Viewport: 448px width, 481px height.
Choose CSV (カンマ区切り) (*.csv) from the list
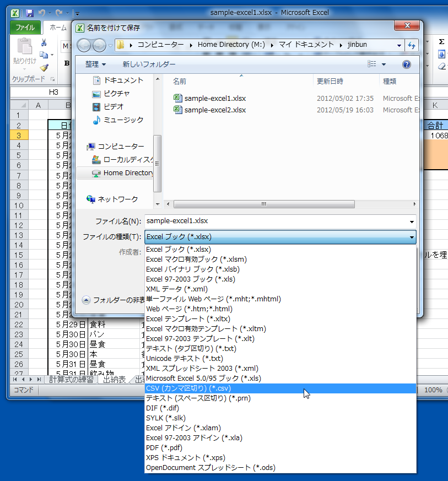280,388
